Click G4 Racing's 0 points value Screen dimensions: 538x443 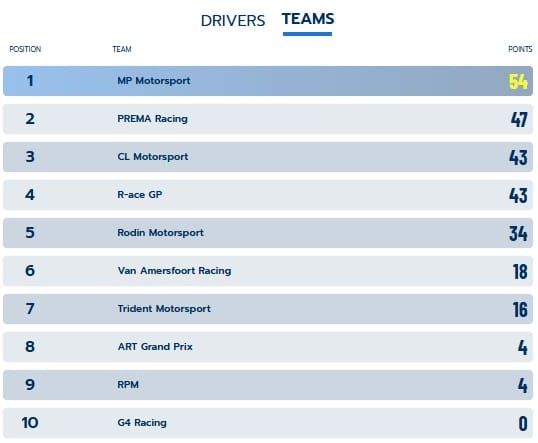click(x=523, y=423)
